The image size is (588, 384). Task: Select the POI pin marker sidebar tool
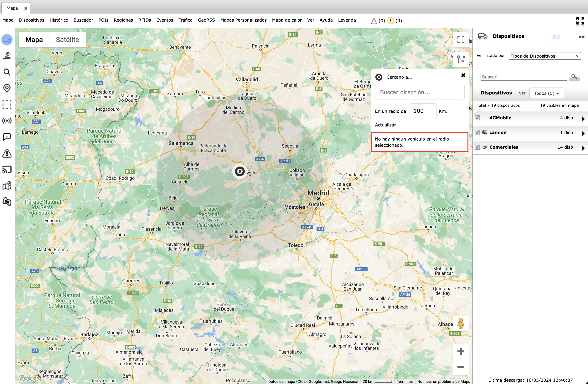tap(7, 88)
